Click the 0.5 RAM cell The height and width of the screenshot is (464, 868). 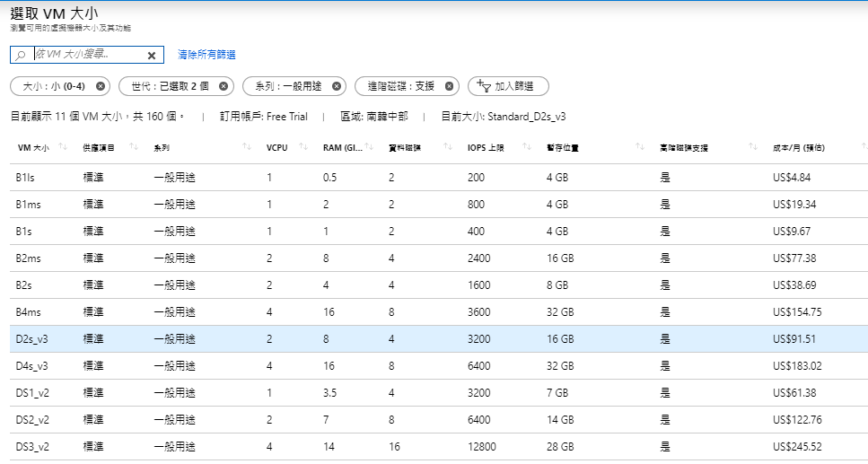pyautogui.click(x=330, y=178)
